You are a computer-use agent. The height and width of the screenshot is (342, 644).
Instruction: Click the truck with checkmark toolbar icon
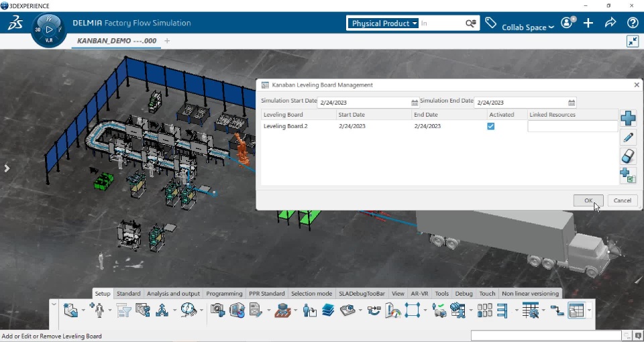click(439, 310)
